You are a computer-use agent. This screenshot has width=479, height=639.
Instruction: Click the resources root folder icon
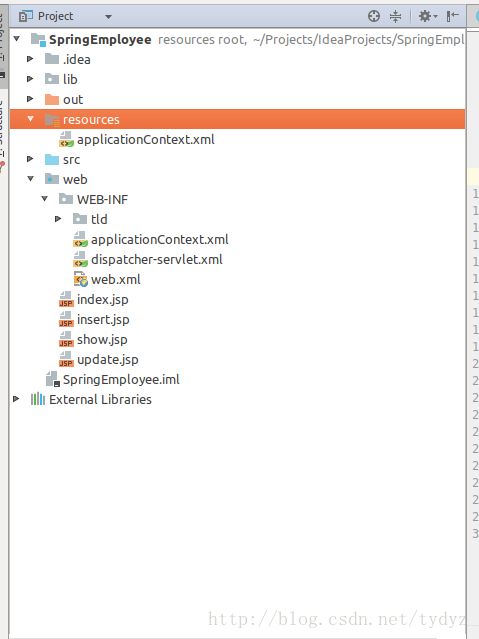[x=52, y=119]
